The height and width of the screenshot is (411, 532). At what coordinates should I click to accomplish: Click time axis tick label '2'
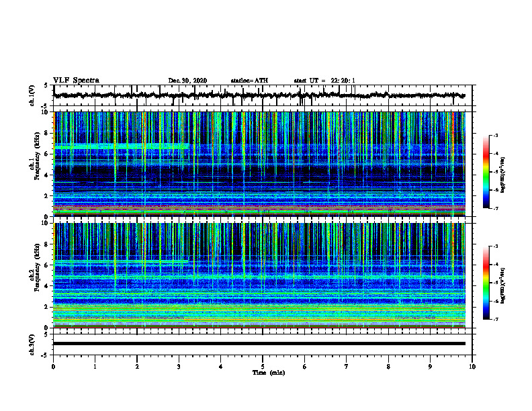(137, 367)
